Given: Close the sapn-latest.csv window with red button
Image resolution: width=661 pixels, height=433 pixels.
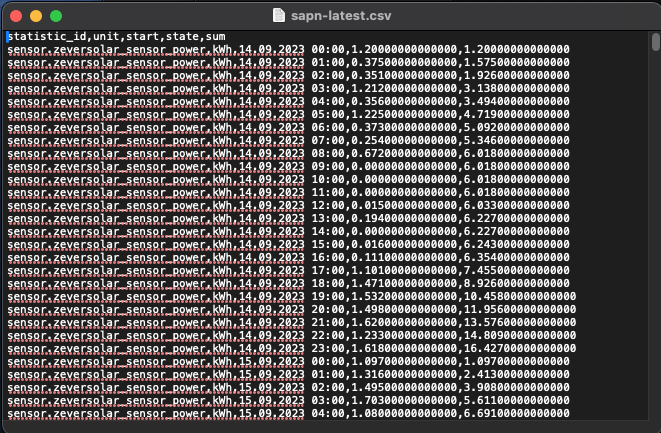Looking at the screenshot, I should (x=16, y=16).
